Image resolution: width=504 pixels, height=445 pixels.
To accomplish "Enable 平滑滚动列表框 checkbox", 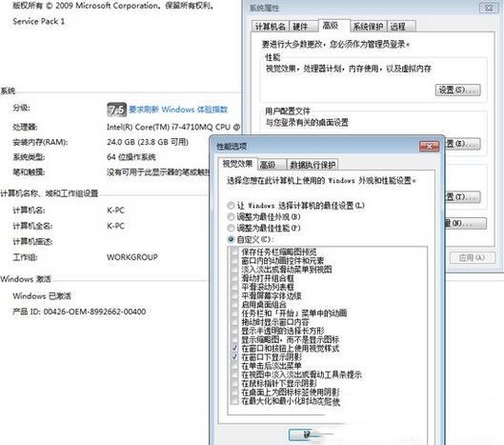I will tap(234, 287).
